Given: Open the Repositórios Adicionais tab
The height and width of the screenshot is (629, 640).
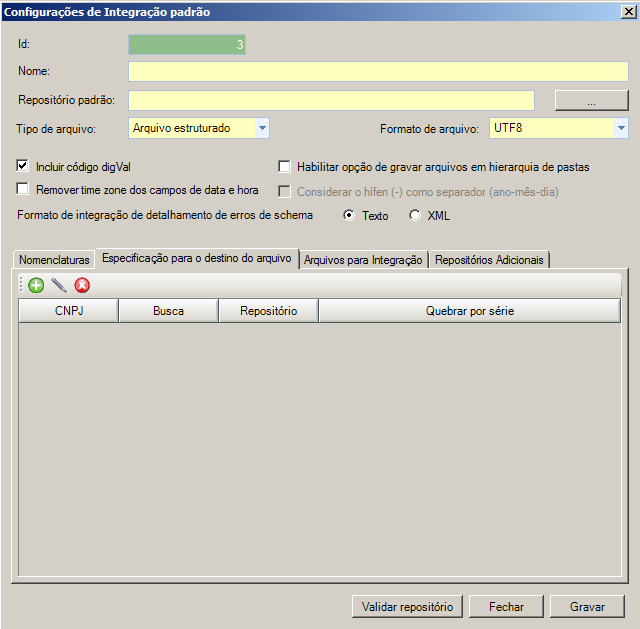Looking at the screenshot, I should (489, 260).
